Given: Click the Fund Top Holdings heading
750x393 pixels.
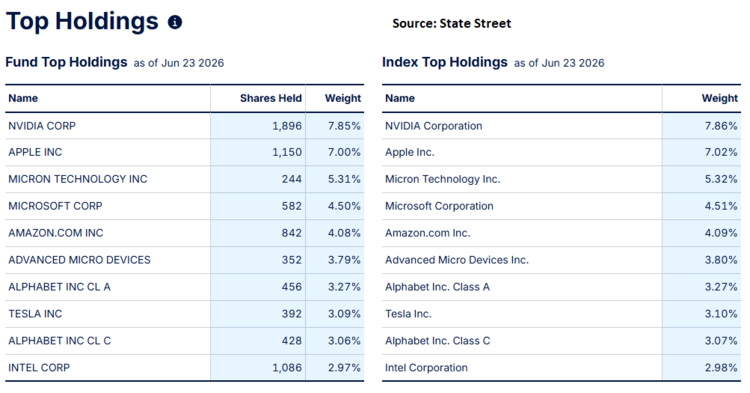Looking at the screenshot, I should [x=66, y=62].
